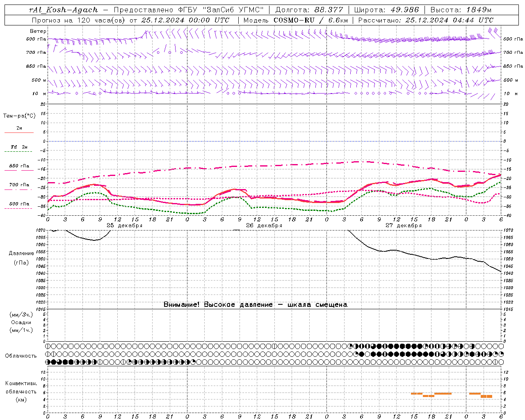Select the model label COSMO-RU / 6.6км
Image resolution: width=525 pixels, height=420 pixels.
(310, 20)
